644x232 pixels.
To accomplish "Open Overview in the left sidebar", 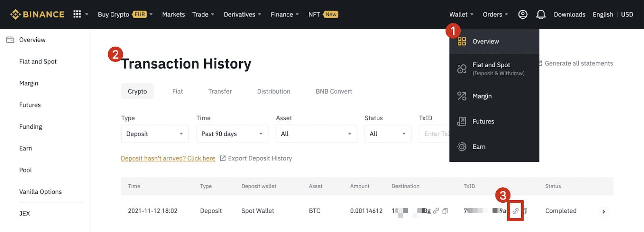I will click(x=32, y=40).
